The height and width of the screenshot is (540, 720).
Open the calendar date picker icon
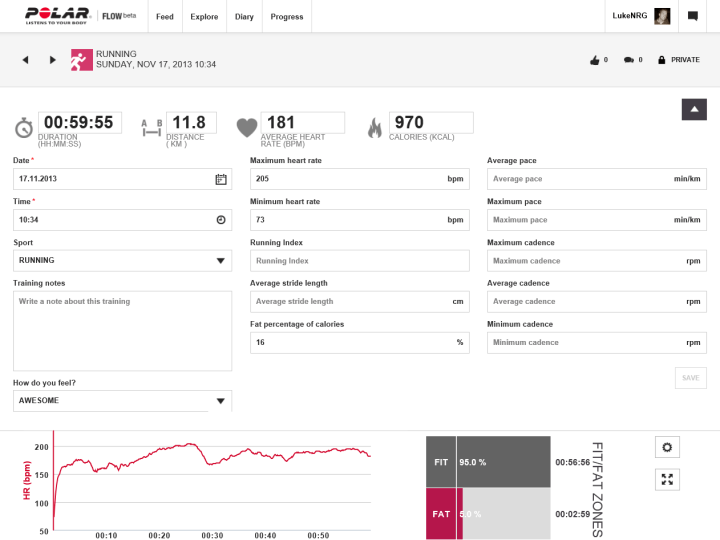click(x=221, y=179)
